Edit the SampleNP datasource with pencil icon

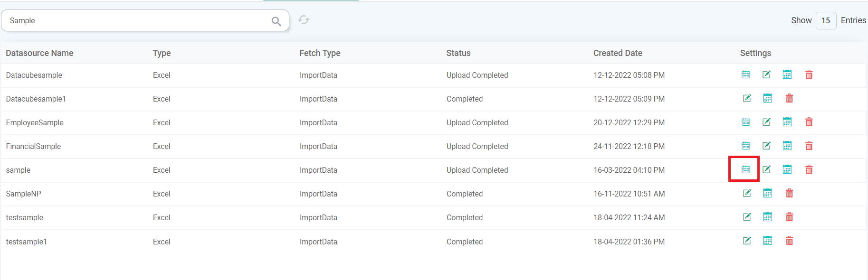pyautogui.click(x=747, y=193)
